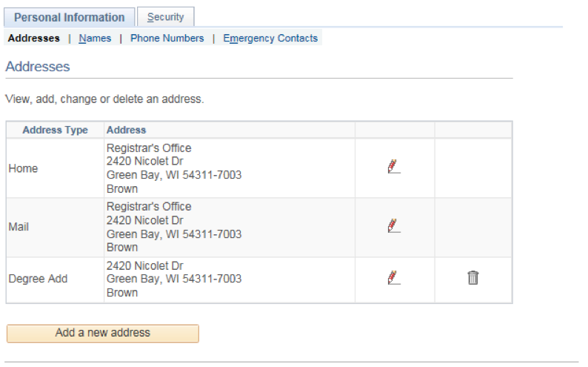Edit the Home address with pencil icon

tap(394, 166)
